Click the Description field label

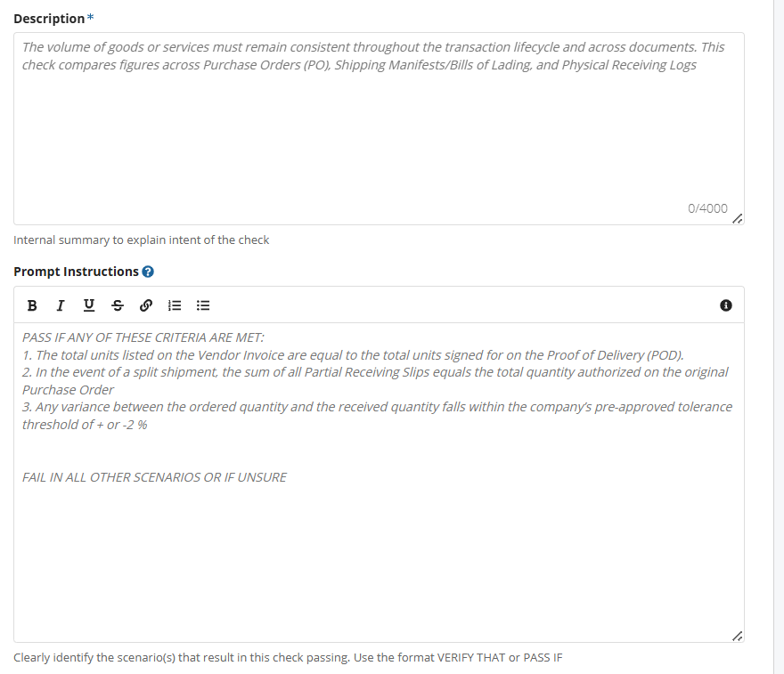coord(49,19)
